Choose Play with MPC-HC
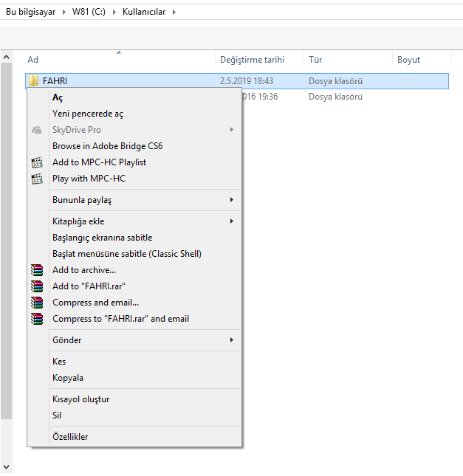Screen dimensions: 463x476 134,179
